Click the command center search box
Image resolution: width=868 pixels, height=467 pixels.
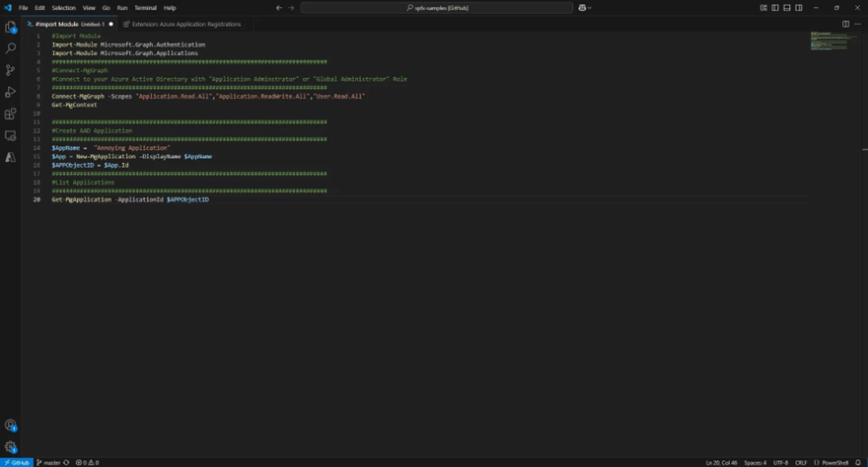click(437, 8)
